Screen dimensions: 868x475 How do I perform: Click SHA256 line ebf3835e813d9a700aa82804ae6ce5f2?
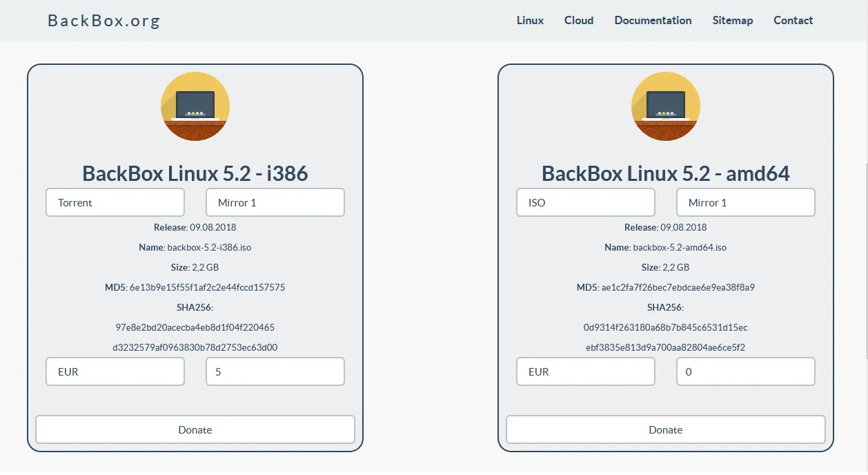coord(666,347)
